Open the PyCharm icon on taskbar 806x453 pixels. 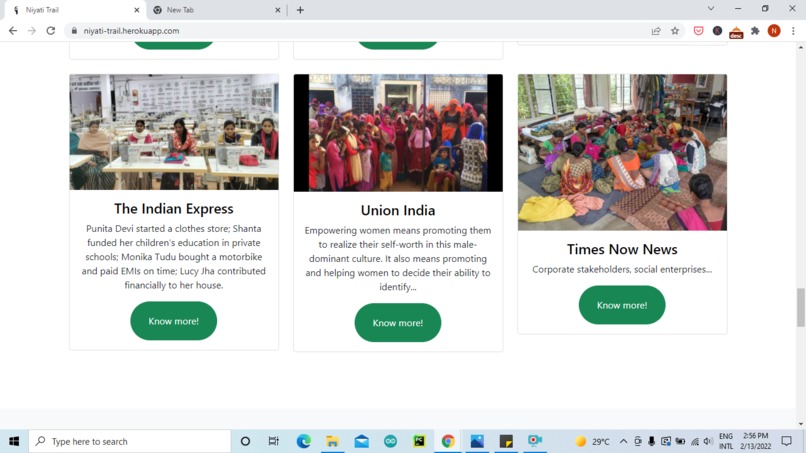(419, 441)
